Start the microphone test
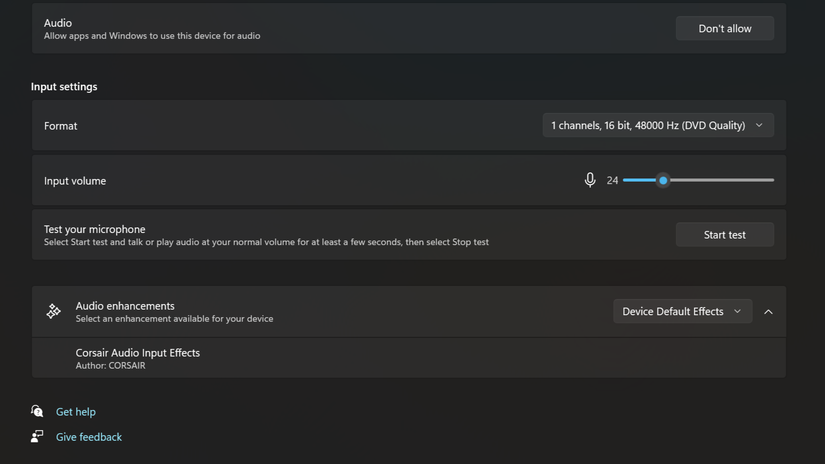 [x=724, y=235]
